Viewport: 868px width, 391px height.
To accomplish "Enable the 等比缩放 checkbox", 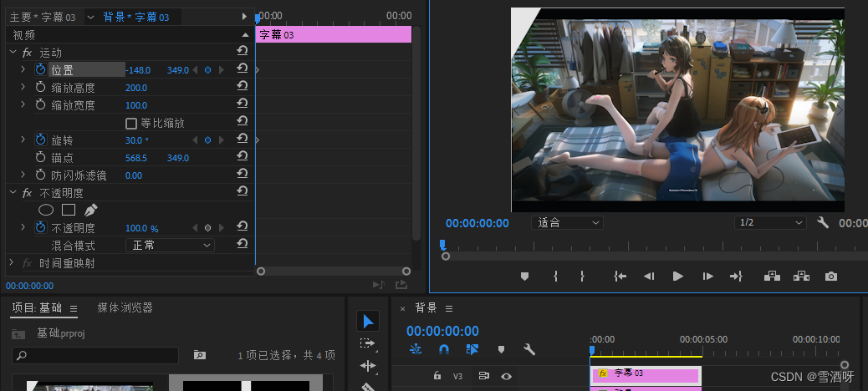I will coord(131,123).
